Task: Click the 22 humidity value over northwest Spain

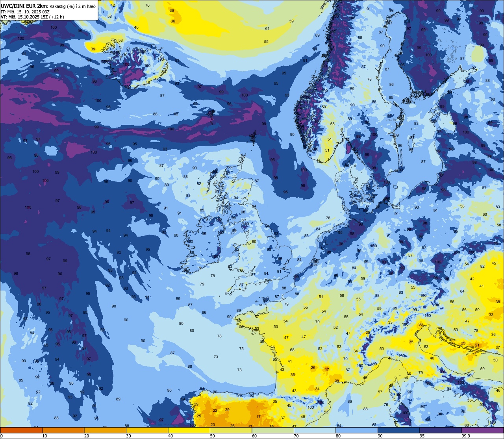Action: 215,410
